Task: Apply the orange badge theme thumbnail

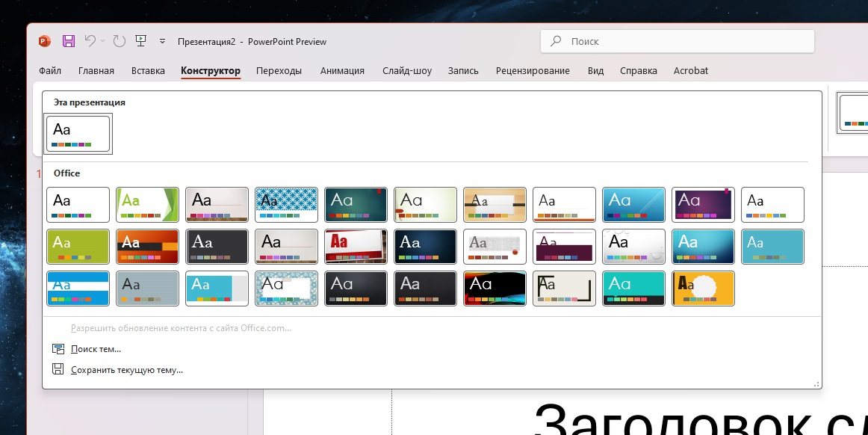Action: click(x=703, y=289)
